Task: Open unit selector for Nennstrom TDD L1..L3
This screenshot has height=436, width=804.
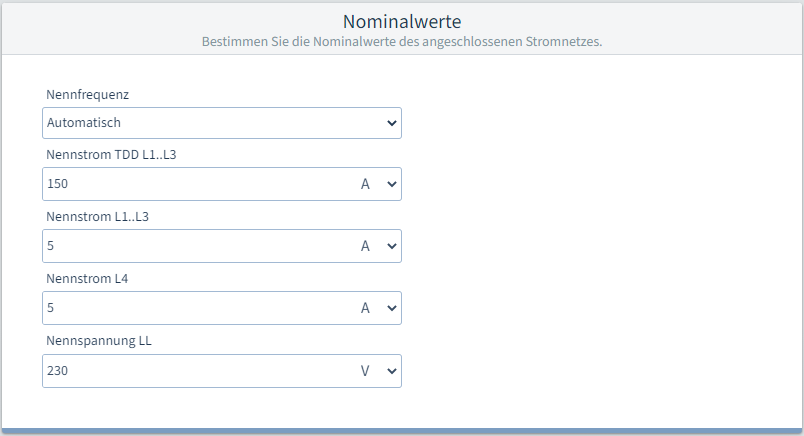Action: [376, 184]
